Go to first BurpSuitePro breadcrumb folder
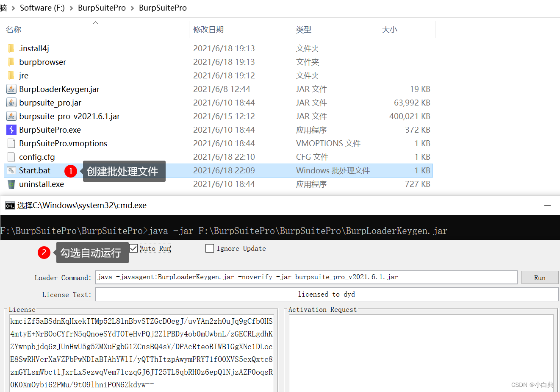The height and width of the screenshot is (392, 560). [x=102, y=8]
